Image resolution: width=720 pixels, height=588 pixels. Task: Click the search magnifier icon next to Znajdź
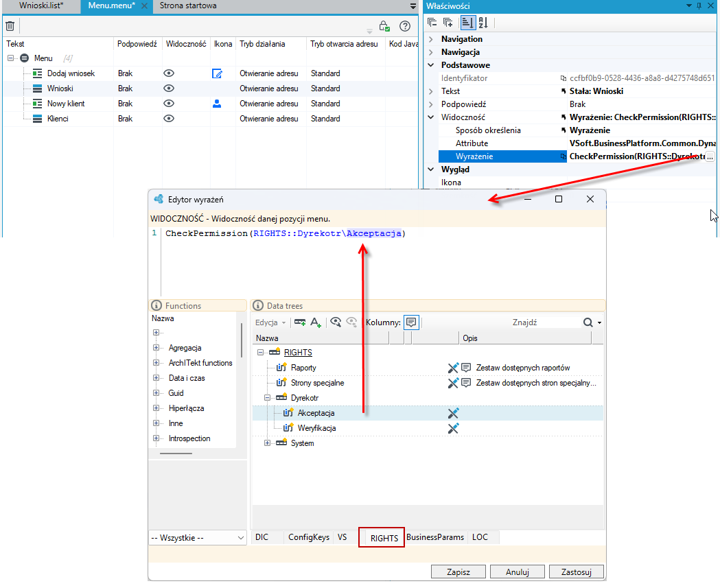pos(588,322)
